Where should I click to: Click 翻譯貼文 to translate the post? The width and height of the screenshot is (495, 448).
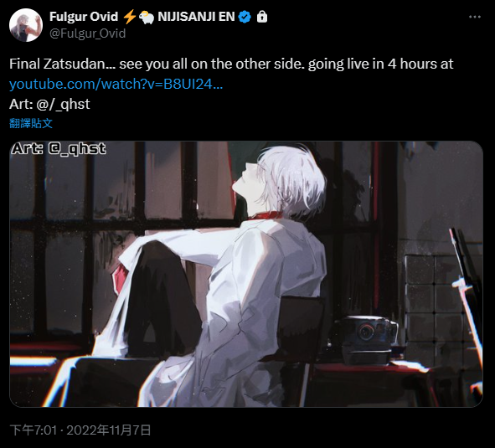pos(31,123)
